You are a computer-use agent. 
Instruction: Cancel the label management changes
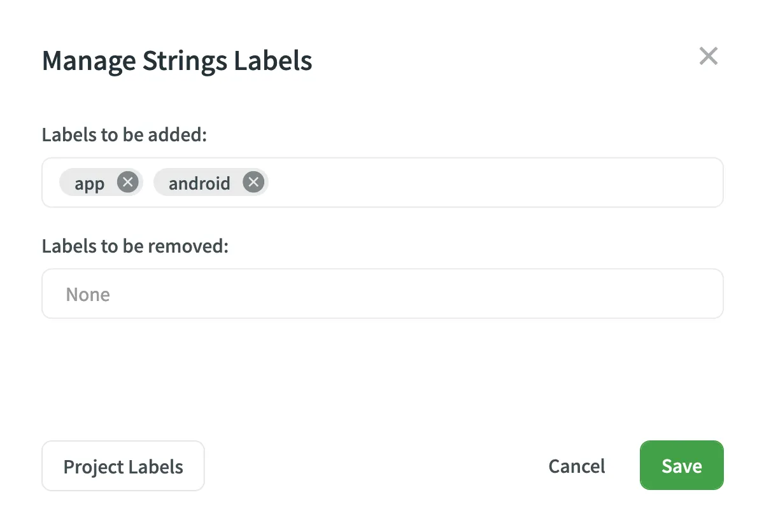pos(576,466)
